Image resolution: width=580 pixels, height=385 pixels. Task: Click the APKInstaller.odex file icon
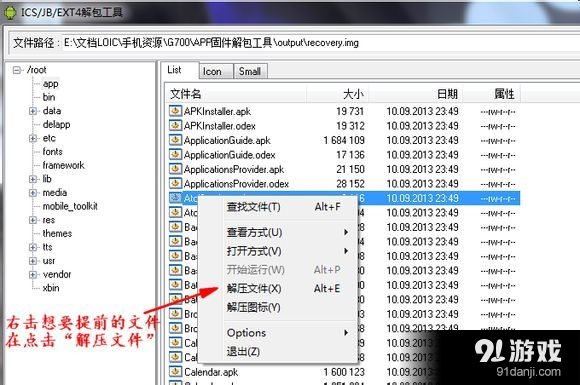[x=175, y=125]
